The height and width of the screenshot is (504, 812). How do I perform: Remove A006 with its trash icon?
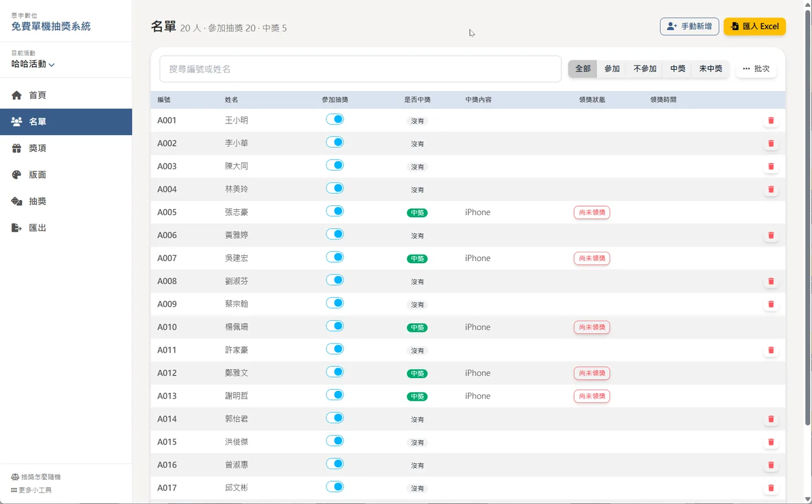coord(771,235)
